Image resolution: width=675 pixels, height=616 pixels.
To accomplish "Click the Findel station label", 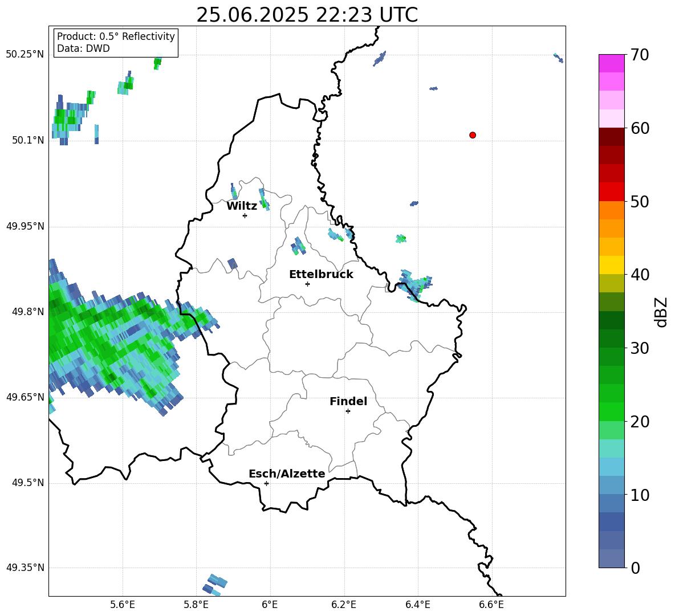I will tap(348, 401).
